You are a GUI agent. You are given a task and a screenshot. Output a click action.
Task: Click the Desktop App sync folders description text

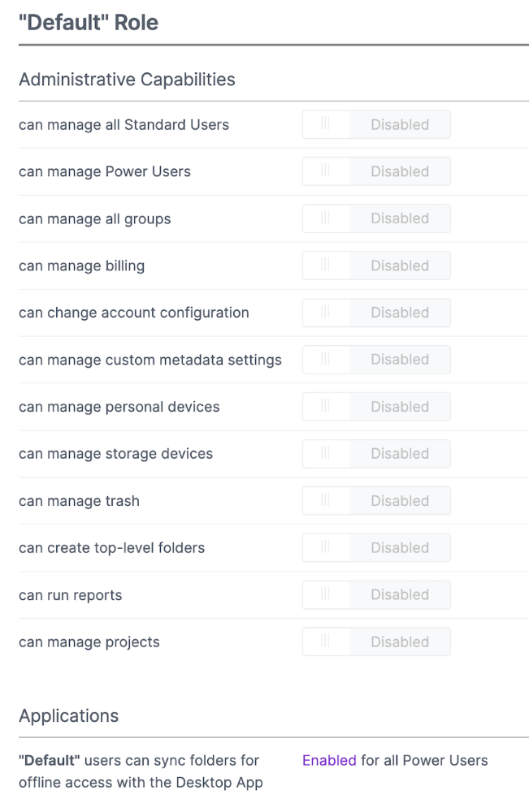click(140, 772)
